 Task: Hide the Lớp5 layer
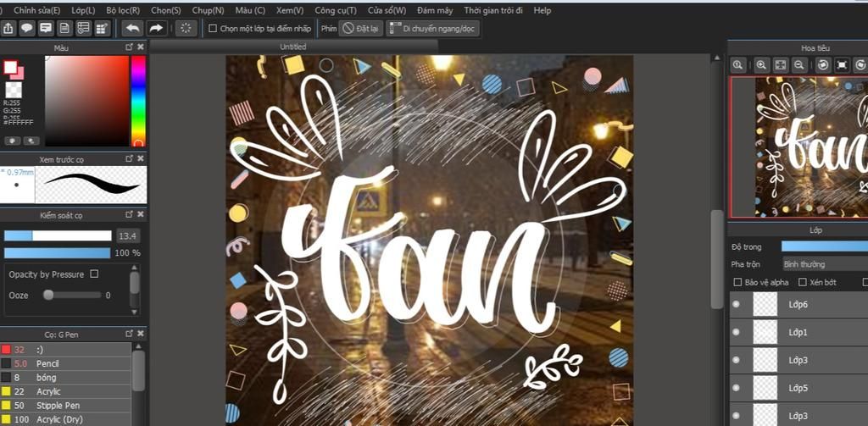pyautogui.click(x=736, y=388)
